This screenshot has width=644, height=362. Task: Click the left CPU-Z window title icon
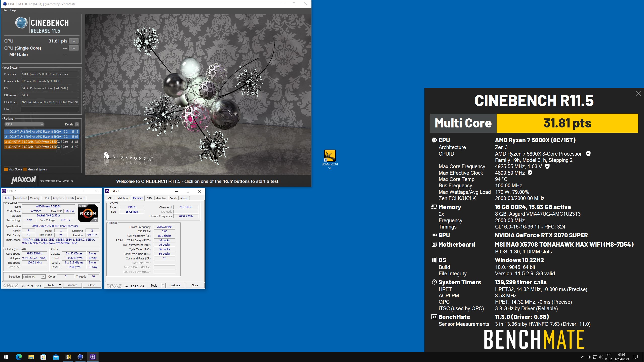click(4, 191)
